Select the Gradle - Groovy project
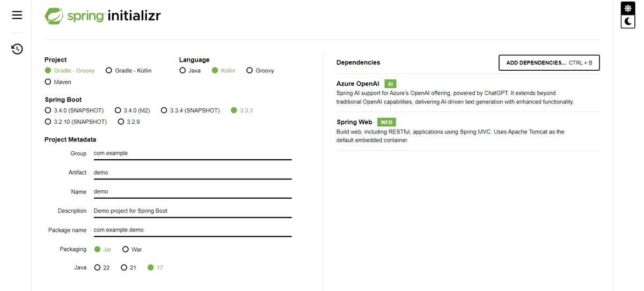This screenshot has height=291, width=644. (x=70, y=71)
